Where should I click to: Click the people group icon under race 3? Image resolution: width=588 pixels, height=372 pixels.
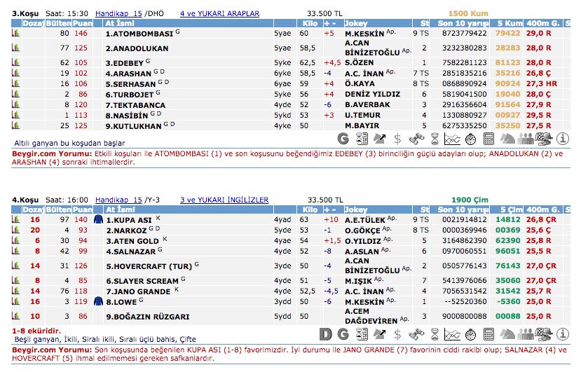coord(526,139)
